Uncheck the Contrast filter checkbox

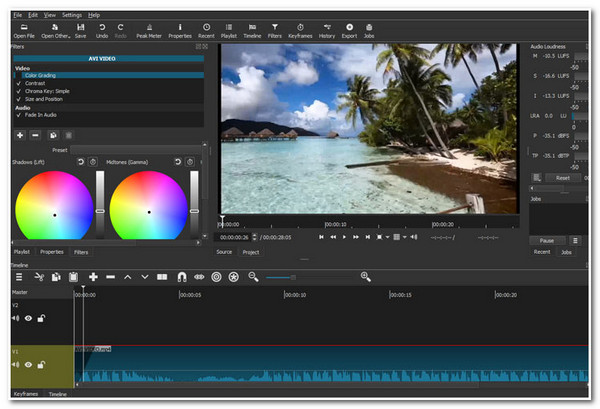coord(19,83)
